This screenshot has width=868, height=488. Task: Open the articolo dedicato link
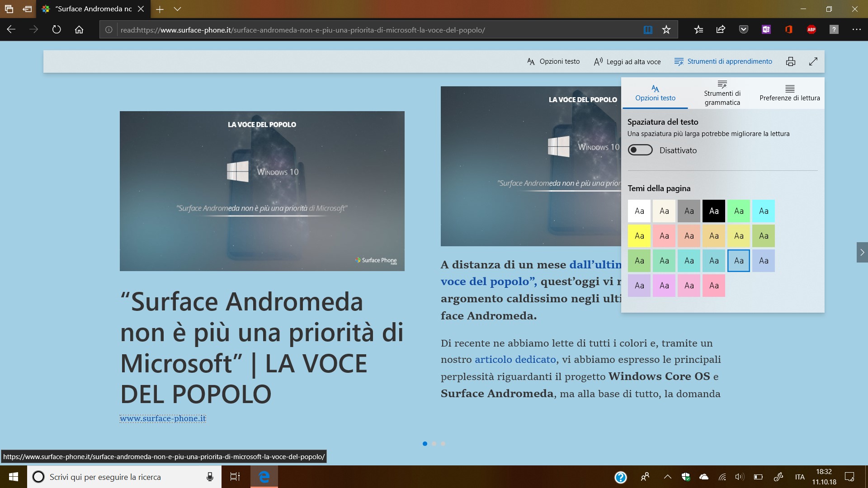[x=515, y=359]
